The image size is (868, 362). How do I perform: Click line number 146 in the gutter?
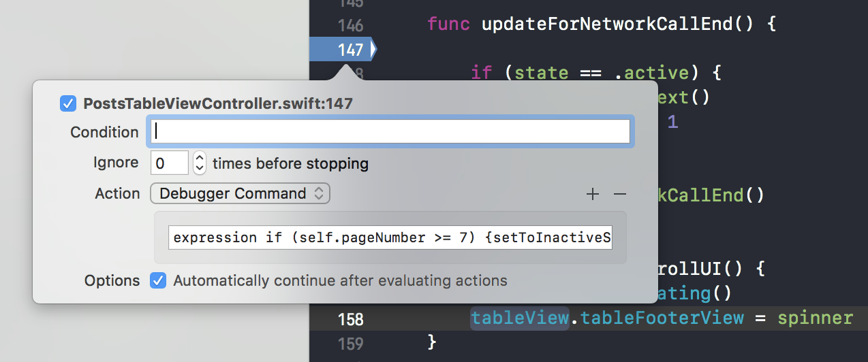pos(350,26)
